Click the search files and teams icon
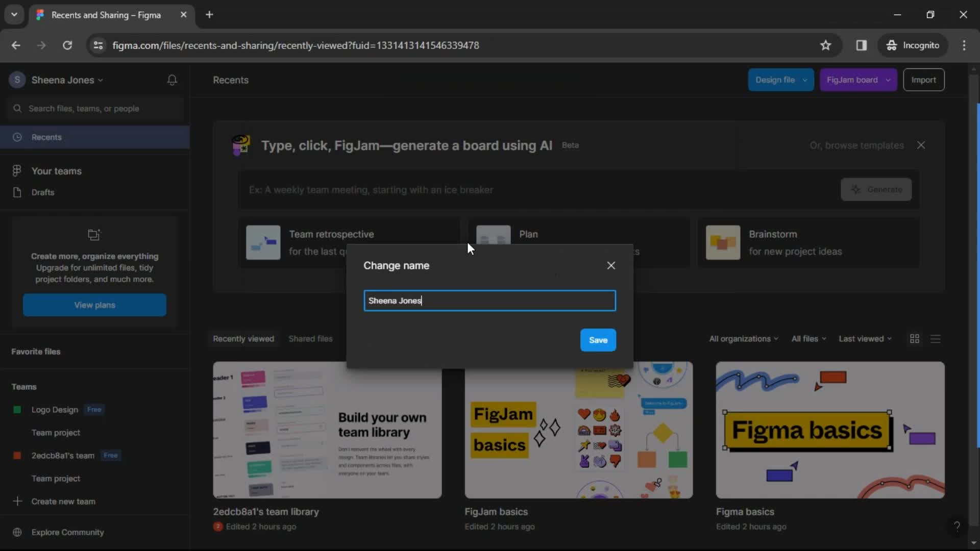980x551 pixels. tap(18, 108)
